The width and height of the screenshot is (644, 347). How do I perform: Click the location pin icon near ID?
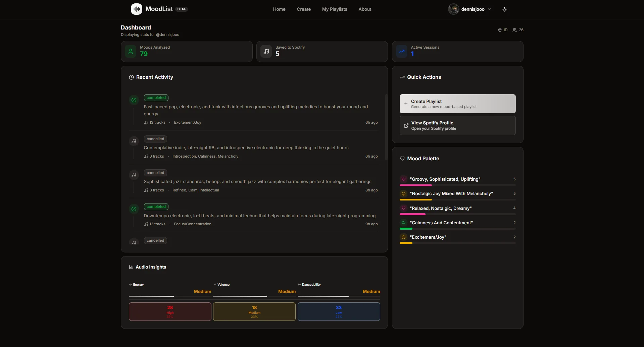tap(500, 30)
